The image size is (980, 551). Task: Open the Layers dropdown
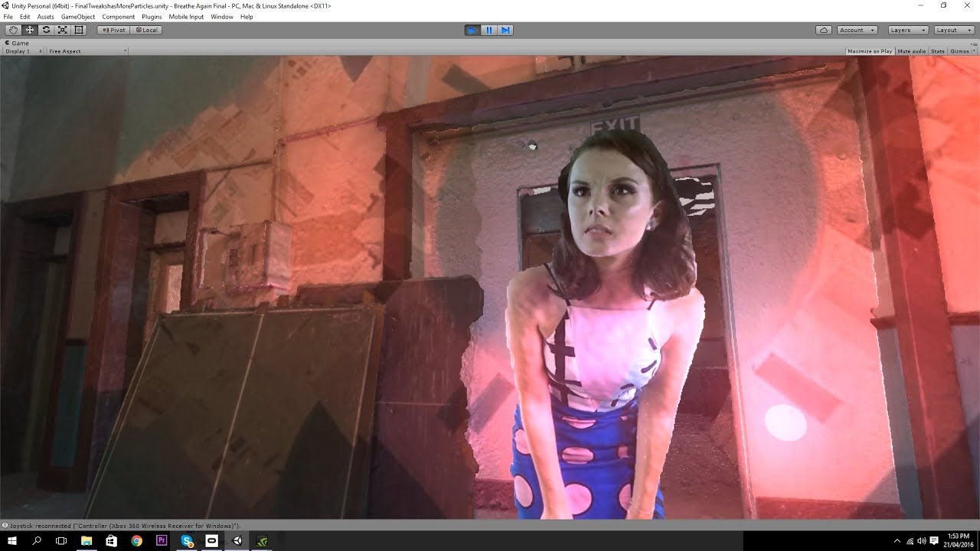click(x=907, y=30)
